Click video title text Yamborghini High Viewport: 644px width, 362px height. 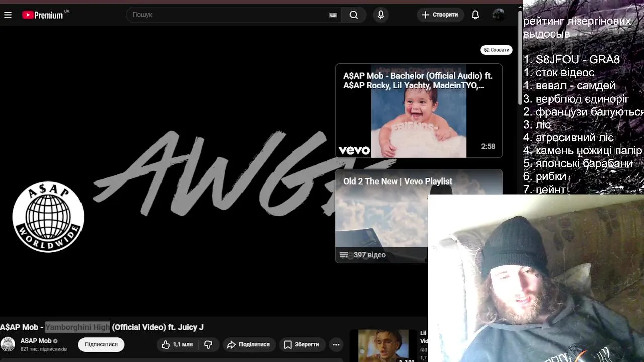click(x=77, y=327)
